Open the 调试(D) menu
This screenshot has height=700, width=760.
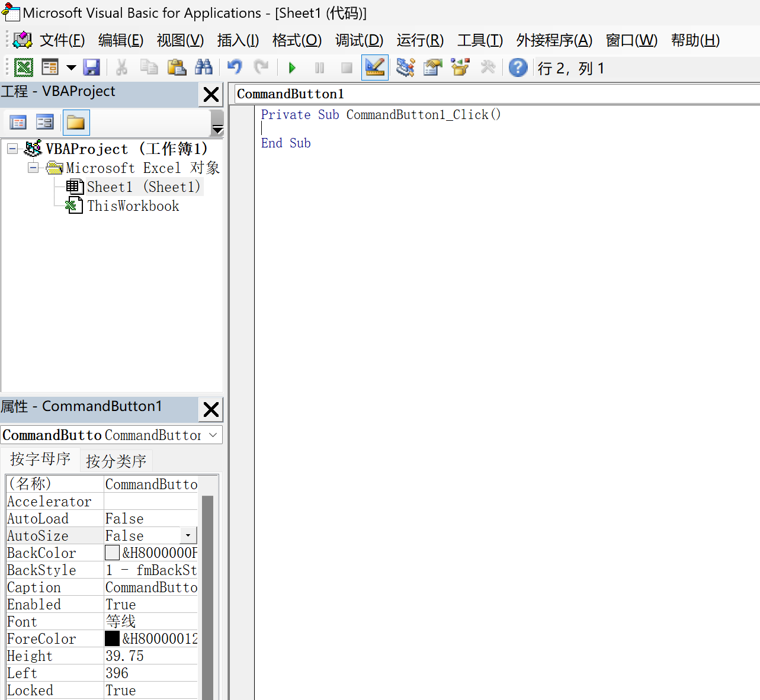(x=359, y=40)
